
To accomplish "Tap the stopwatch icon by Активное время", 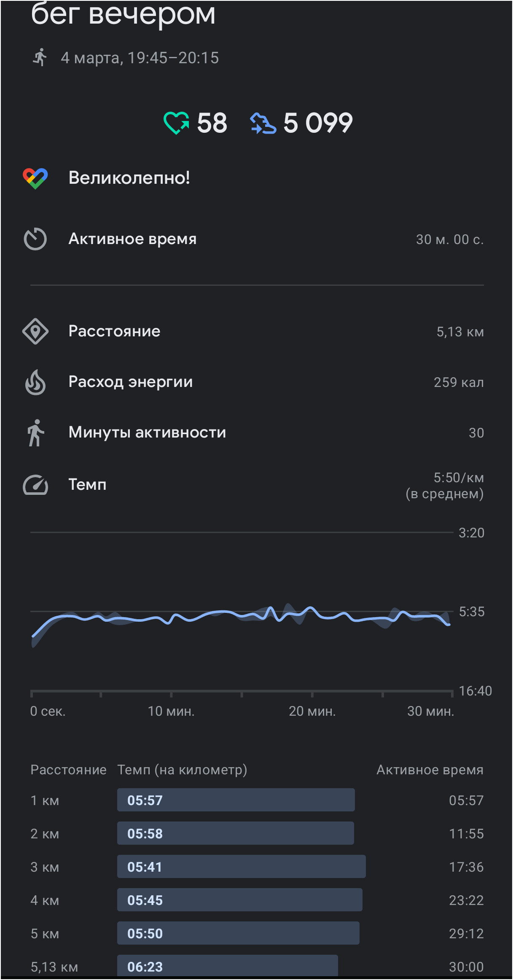I will [x=35, y=239].
